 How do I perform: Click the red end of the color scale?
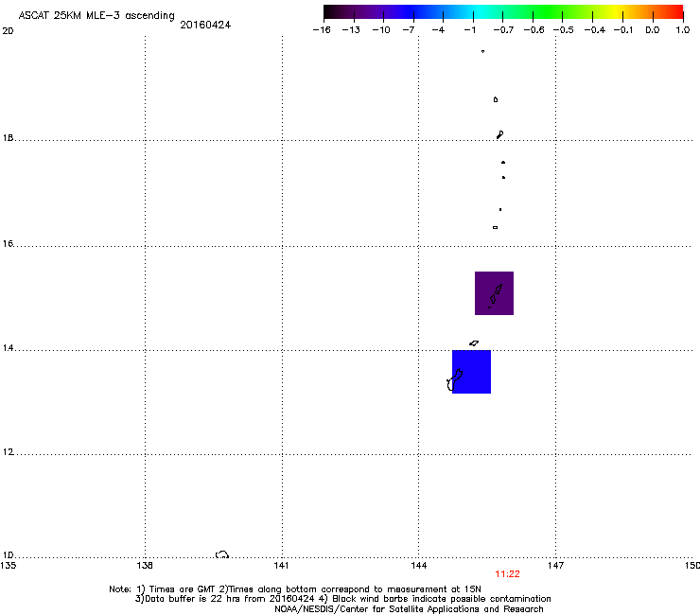point(676,12)
